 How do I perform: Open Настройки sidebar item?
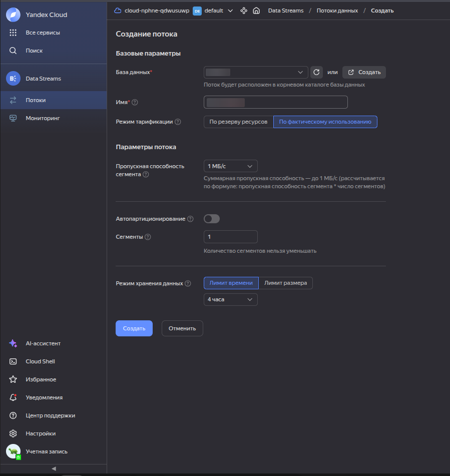point(54,433)
